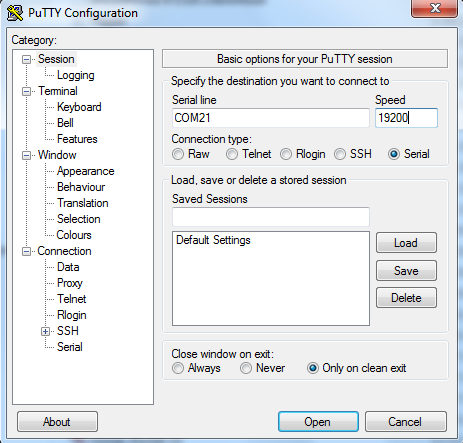Select Never for close window on exit

(246, 368)
